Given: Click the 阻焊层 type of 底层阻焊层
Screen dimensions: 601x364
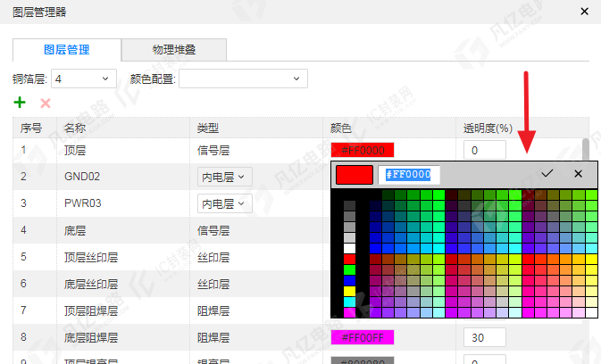Looking at the screenshot, I should tap(213, 338).
